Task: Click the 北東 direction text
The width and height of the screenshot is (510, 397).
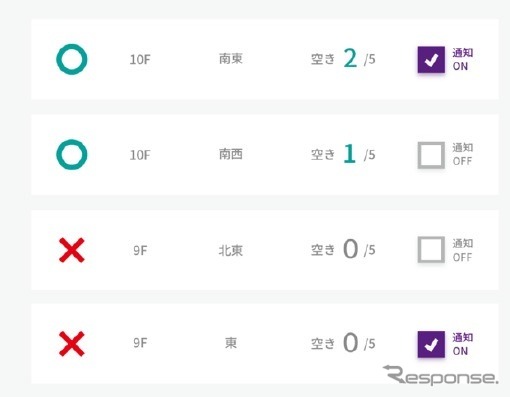Action: tap(231, 250)
